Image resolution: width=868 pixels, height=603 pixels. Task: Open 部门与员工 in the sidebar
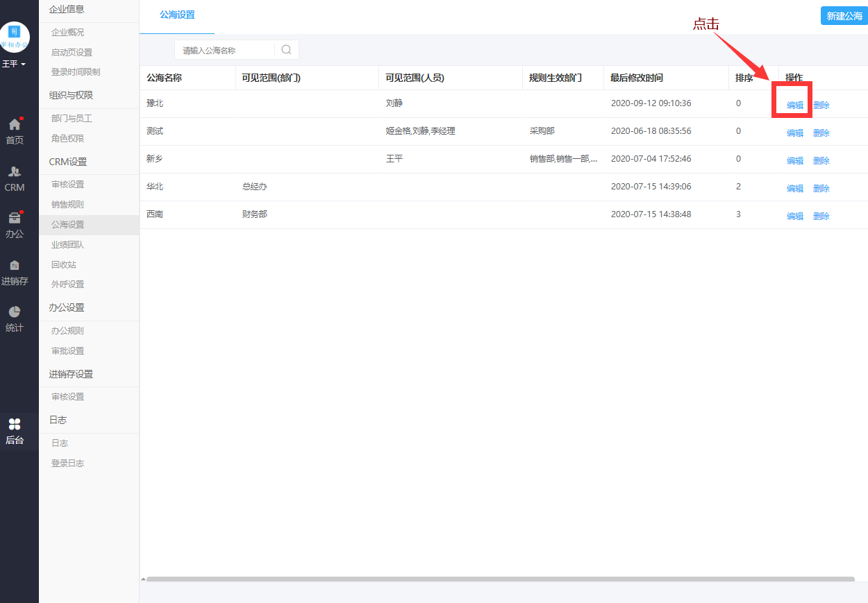click(x=72, y=119)
